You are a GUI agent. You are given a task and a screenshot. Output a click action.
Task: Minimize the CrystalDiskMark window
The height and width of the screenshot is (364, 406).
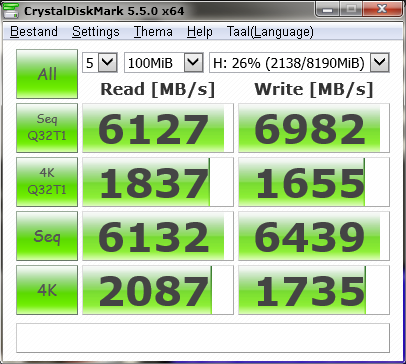(327, 9)
